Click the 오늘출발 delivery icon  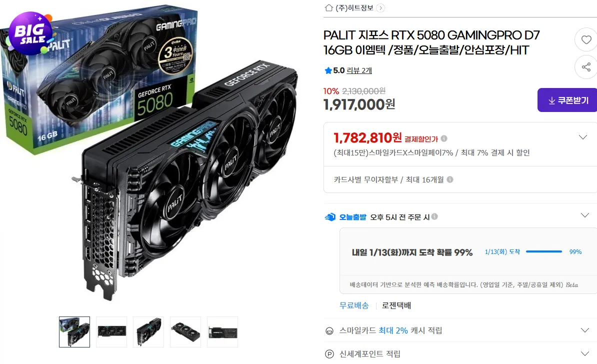(329, 217)
